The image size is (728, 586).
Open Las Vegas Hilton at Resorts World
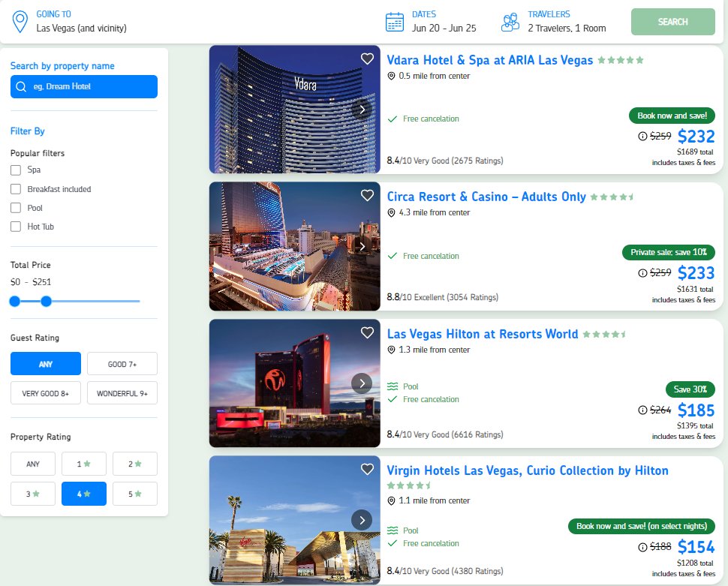point(483,334)
